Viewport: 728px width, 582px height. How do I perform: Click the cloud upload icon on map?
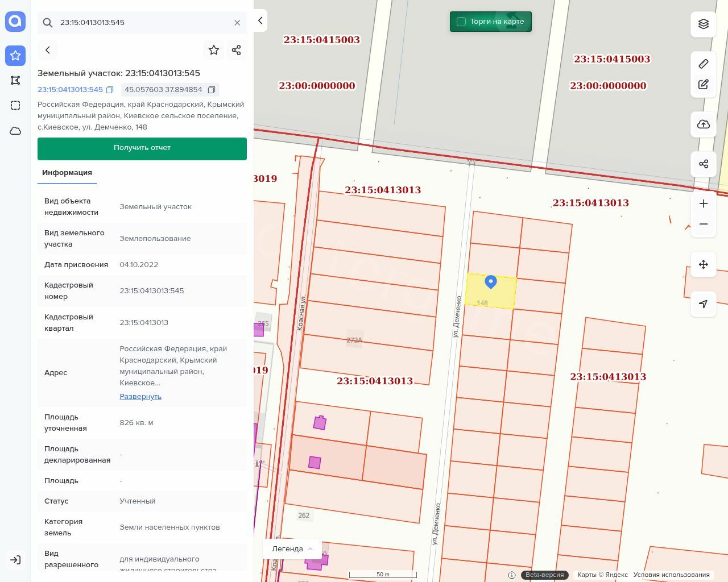coord(704,124)
